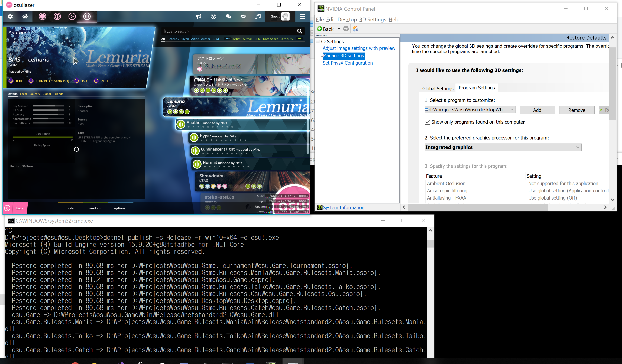Collapse the 3D Settings tree node
This screenshot has height=364, width=622.
(318, 41)
